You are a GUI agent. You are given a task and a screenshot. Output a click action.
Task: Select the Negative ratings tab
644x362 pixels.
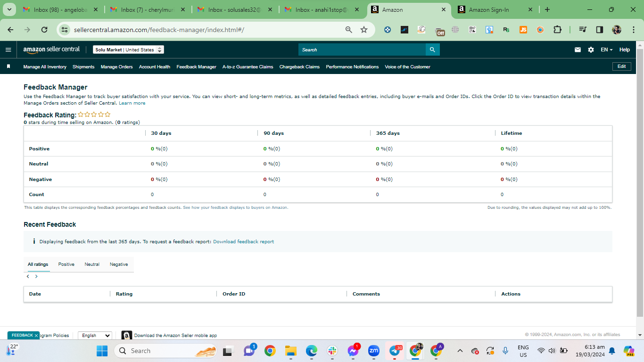(119, 264)
